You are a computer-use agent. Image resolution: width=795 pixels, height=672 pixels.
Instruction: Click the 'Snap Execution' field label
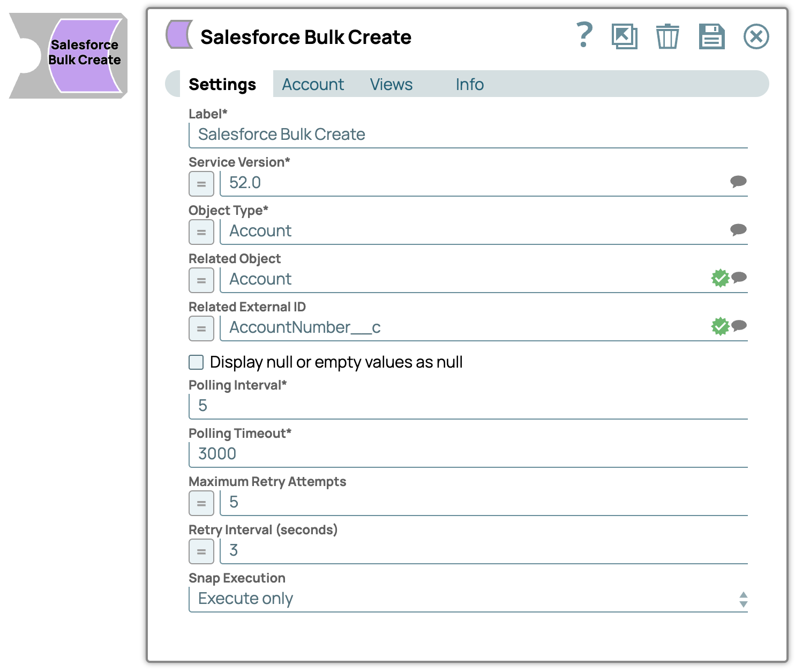click(x=237, y=578)
